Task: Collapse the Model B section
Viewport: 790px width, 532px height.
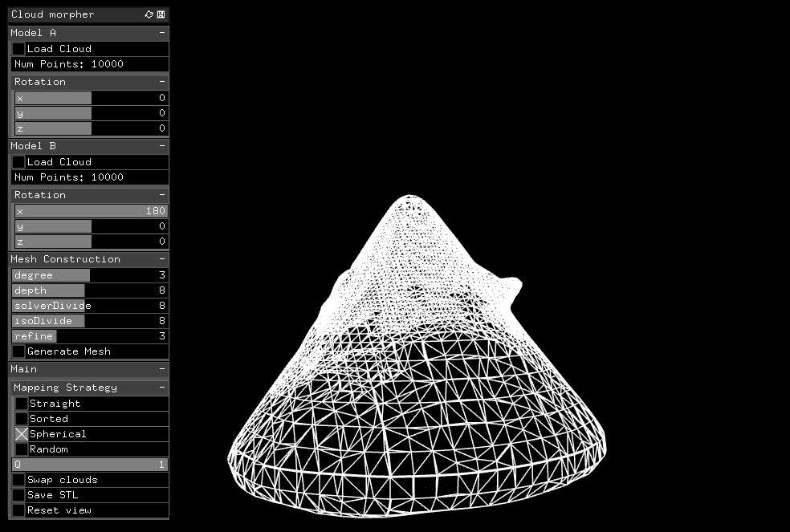Action: pos(161,146)
